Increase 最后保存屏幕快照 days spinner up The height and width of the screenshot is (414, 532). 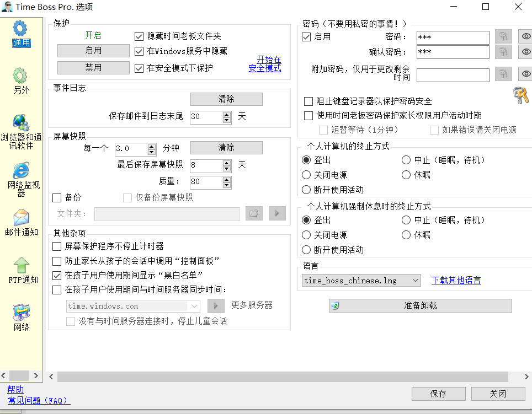tap(227, 163)
